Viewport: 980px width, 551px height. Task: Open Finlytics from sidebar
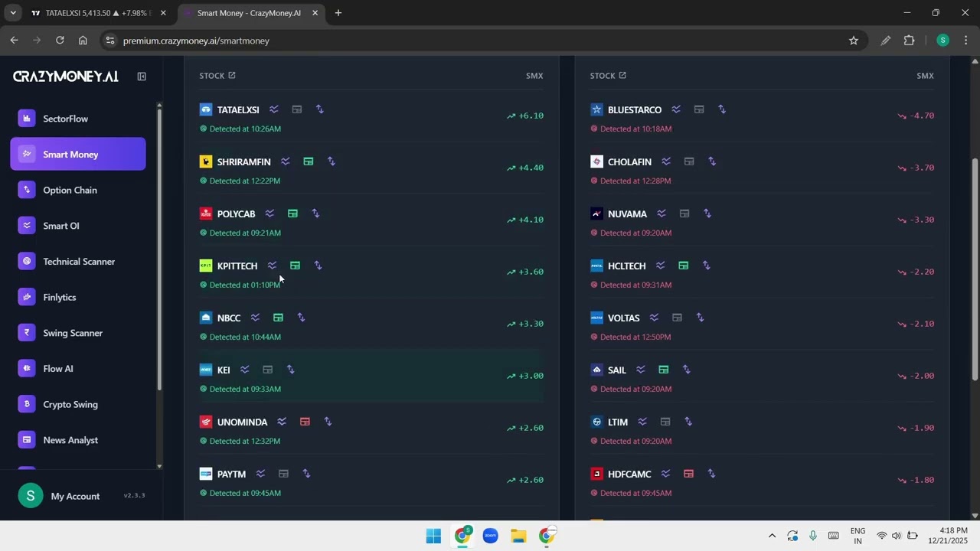77,297
